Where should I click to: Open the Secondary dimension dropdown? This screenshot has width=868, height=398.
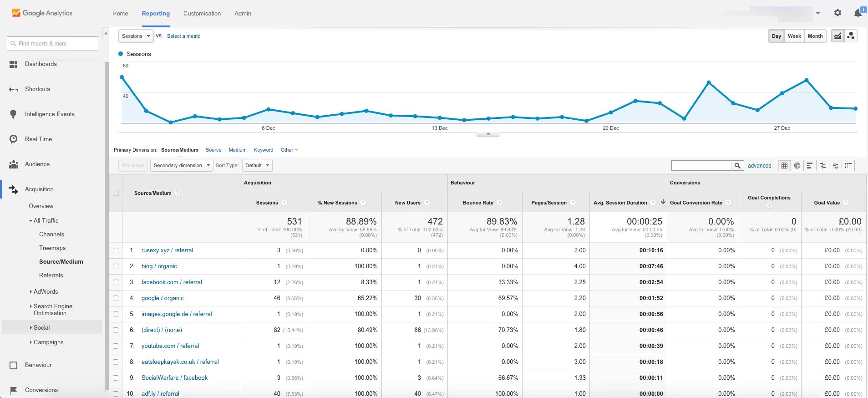pos(182,165)
